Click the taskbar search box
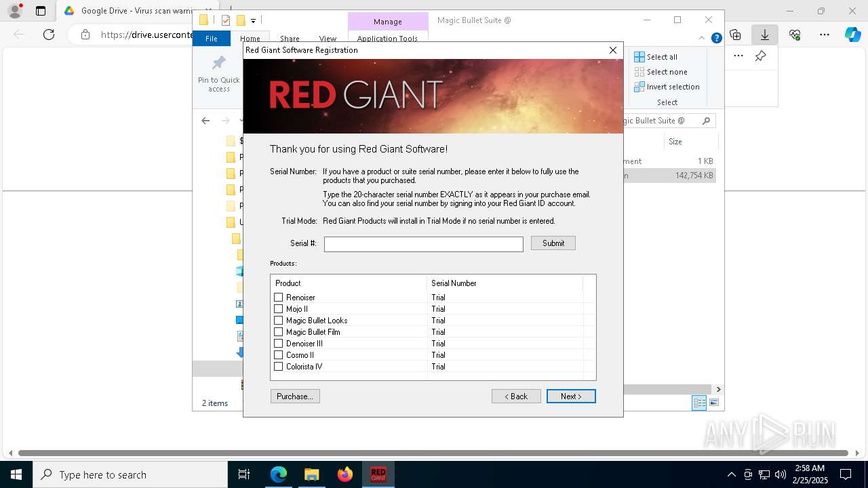This screenshot has height=488, width=868. 130,475
